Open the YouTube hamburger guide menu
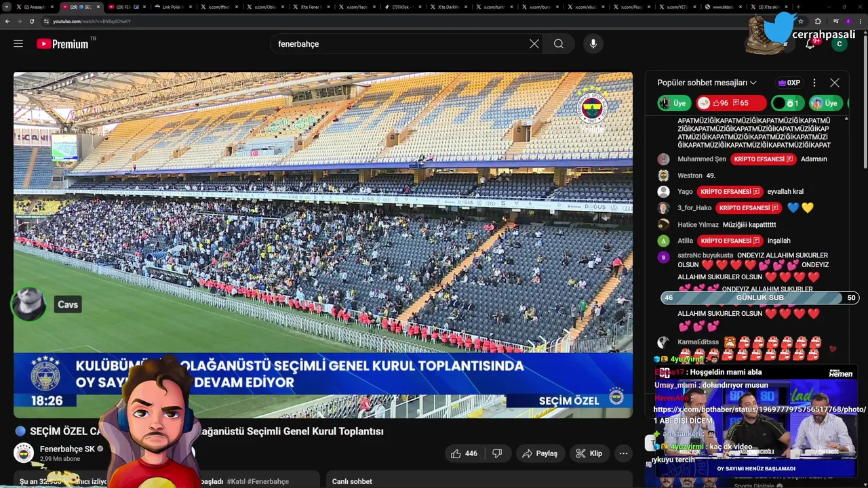The width and height of the screenshot is (868, 488). (x=18, y=43)
